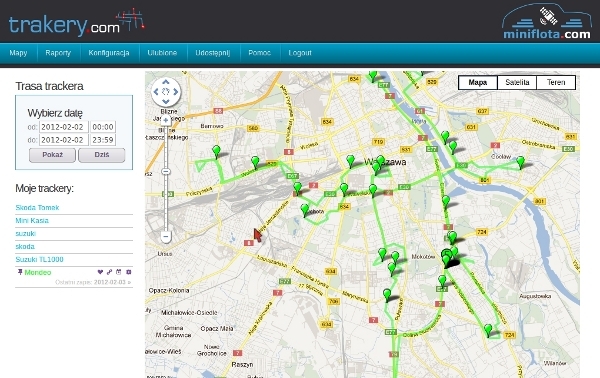The image size is (600, 378).
Task: Click the map zoom slider handle
Action: click(x=166, y=171)
